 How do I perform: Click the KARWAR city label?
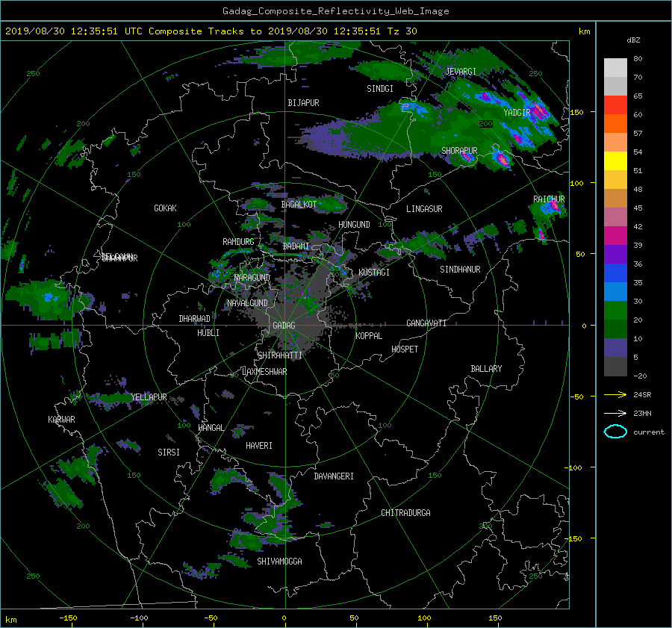coord(62,420)
